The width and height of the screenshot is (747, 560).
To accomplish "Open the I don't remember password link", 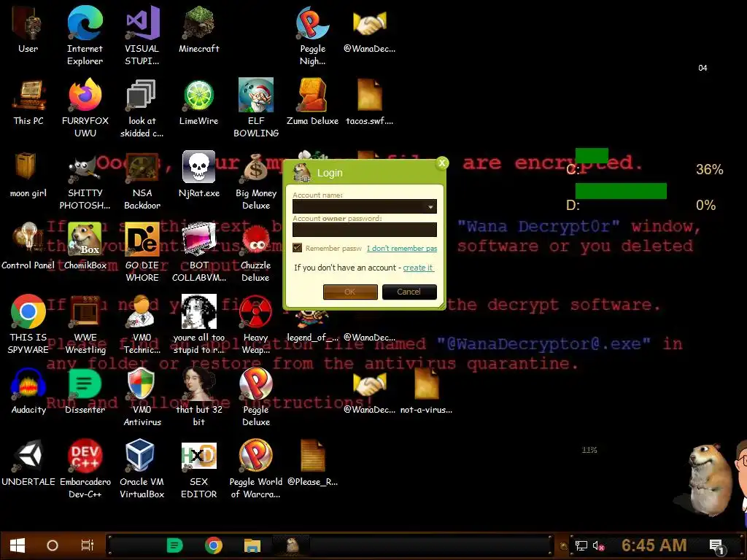I will 402,248.
